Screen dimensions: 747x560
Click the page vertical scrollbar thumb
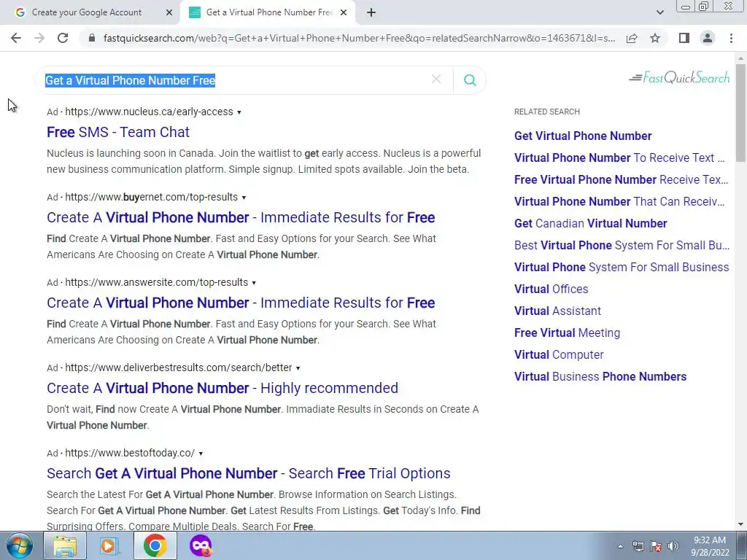[x=740, y=112]
